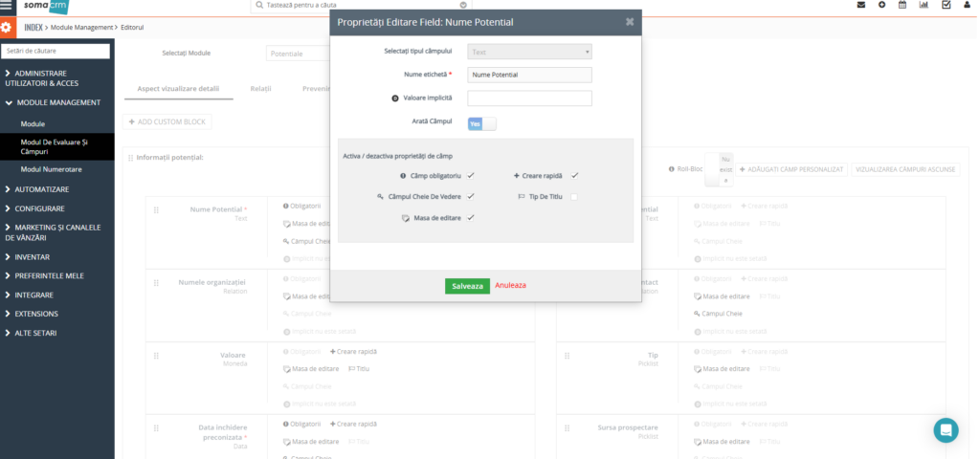Click Câmpul Cheie in Contact row

tap(718, 314)
